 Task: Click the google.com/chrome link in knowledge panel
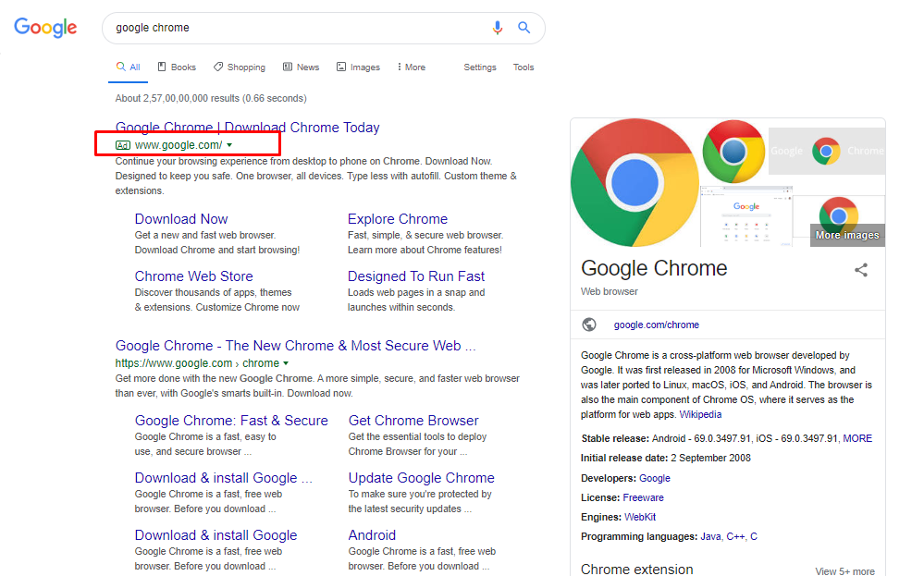[657, 325]
